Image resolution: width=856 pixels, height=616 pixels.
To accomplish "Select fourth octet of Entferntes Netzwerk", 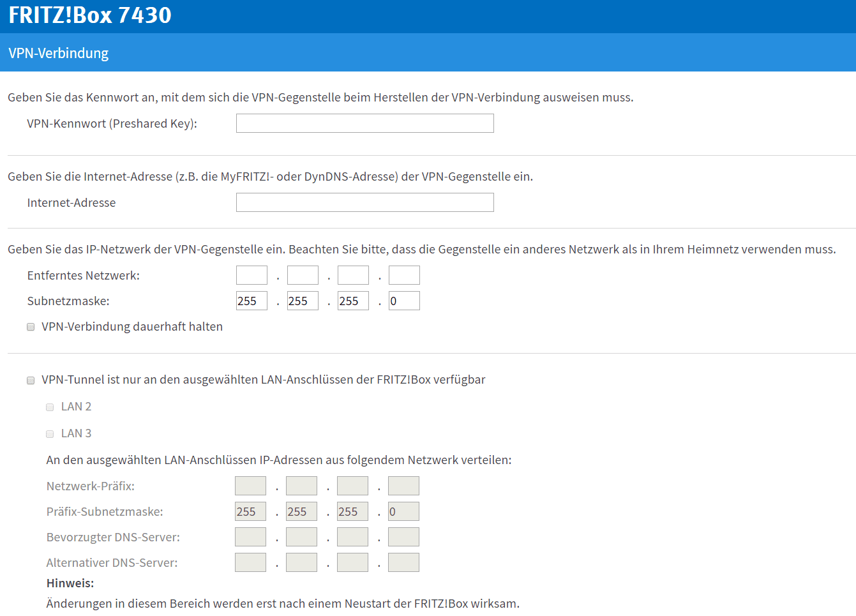I will (404, 275).
